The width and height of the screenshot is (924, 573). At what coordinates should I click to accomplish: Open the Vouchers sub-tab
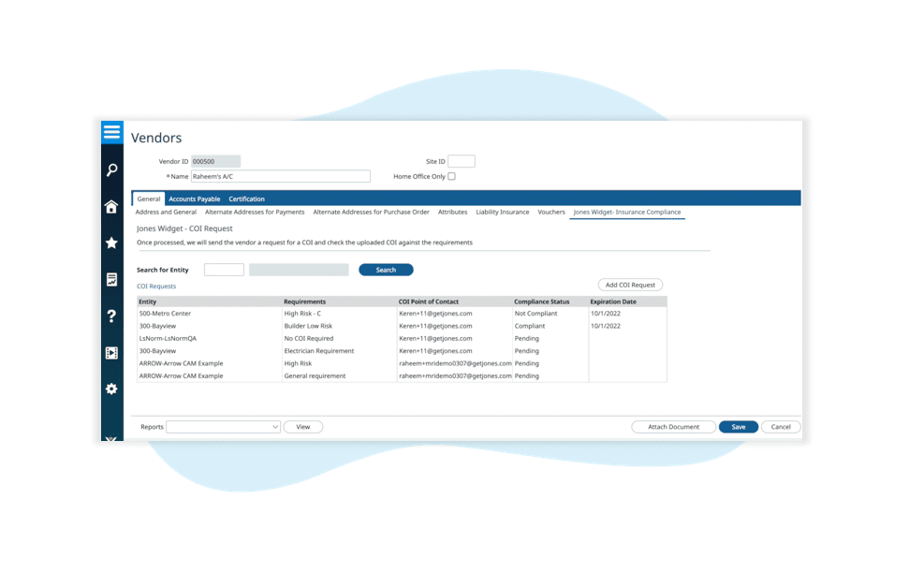(x=551, y=213)
